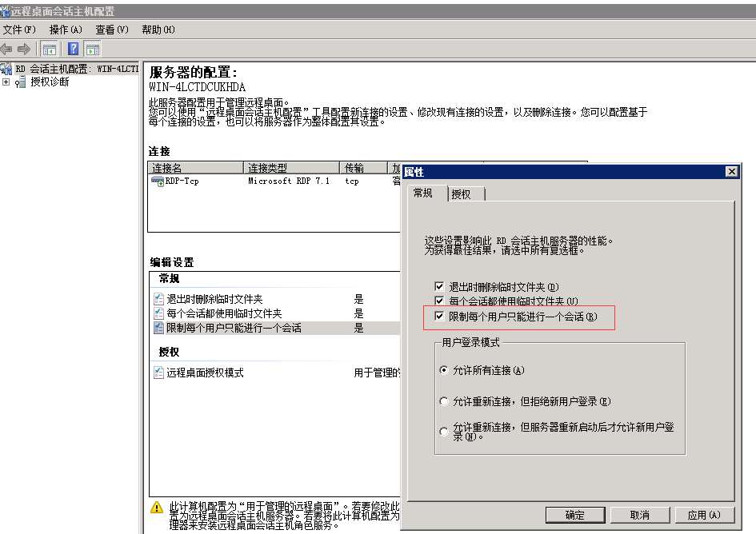
Task: Open the 查看 menu
Action: [110, 29]
